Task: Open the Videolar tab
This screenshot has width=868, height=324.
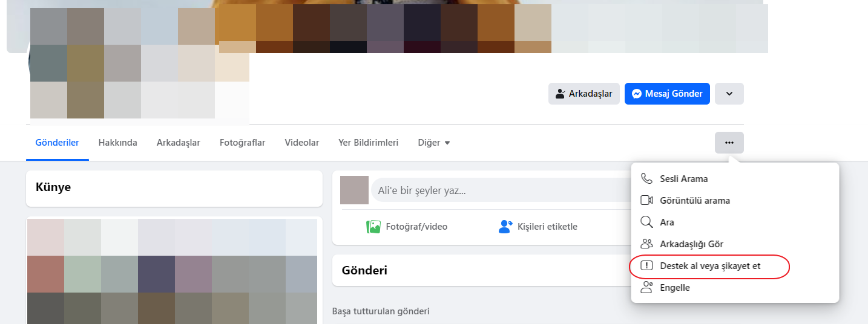Action: pos(302,143)
